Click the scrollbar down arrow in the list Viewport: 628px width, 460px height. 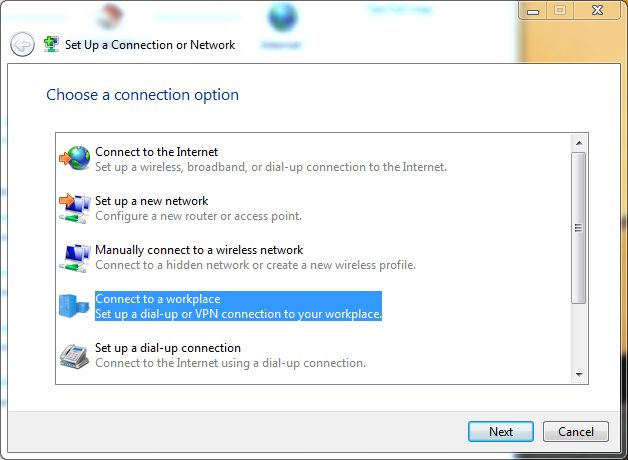(579, 375)
